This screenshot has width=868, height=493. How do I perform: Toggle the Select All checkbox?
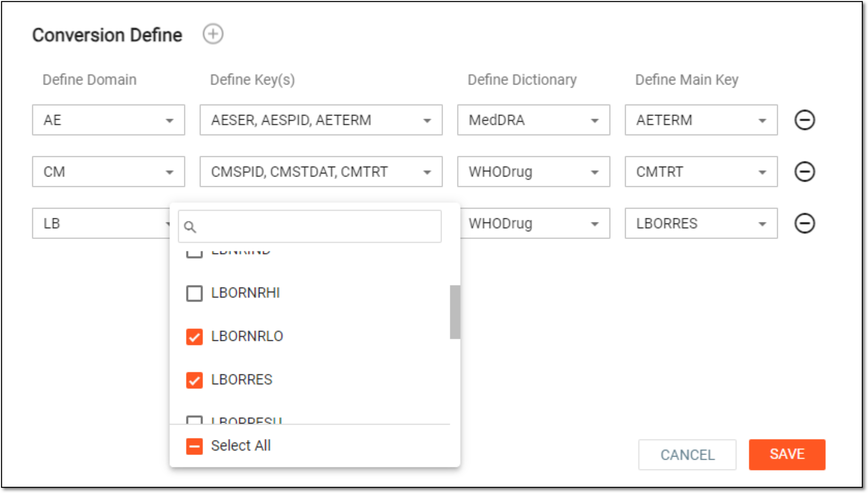pos(194,446)
